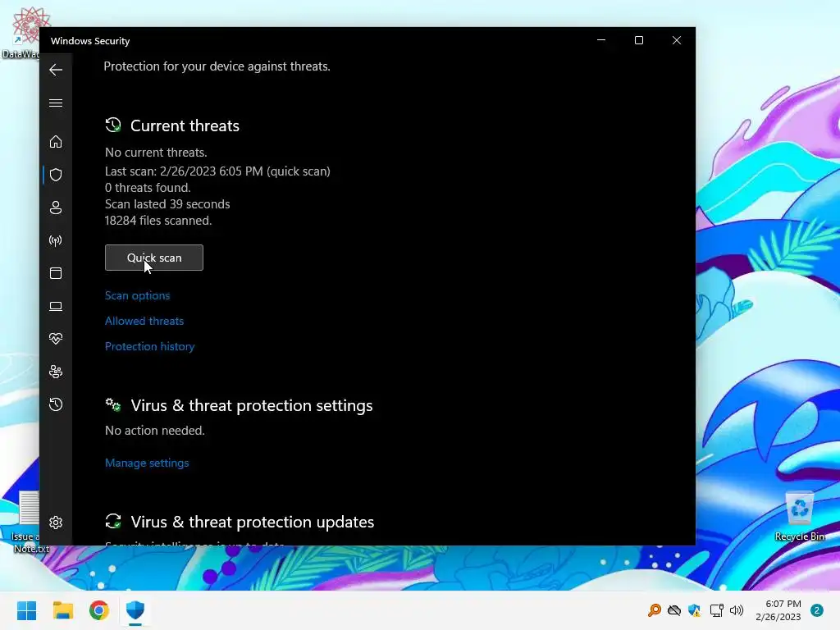Open the Manage settings link
Screen dimensions: 840x630
(147, 463)
